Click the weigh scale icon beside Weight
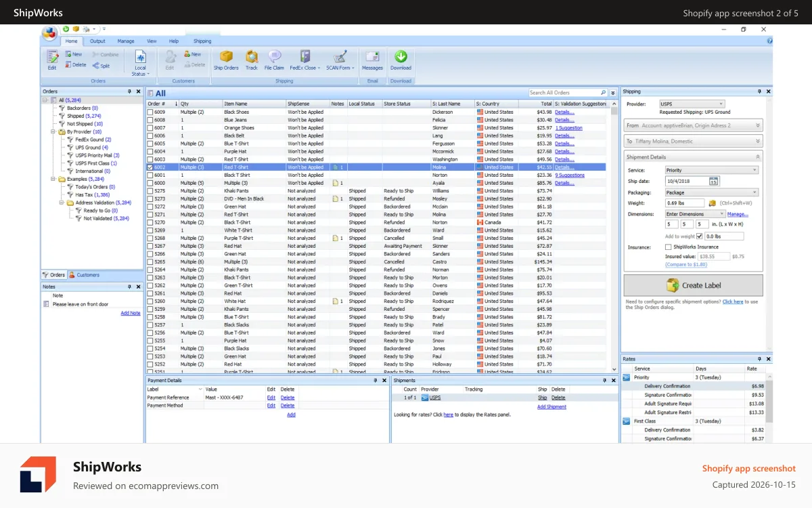Screen dimensions: 812x508 coord(712,203)
